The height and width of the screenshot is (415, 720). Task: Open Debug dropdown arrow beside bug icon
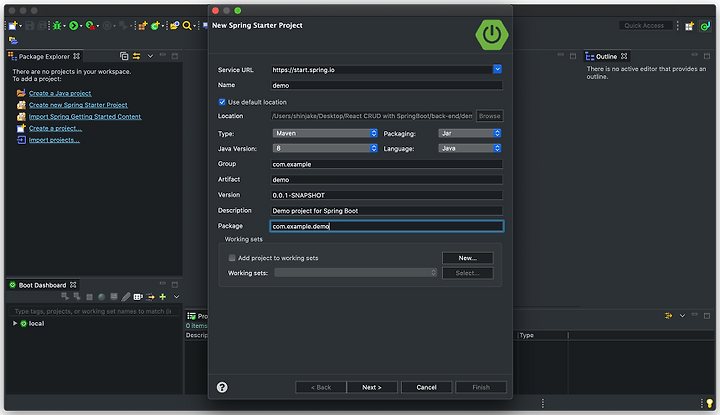[64, 26]
